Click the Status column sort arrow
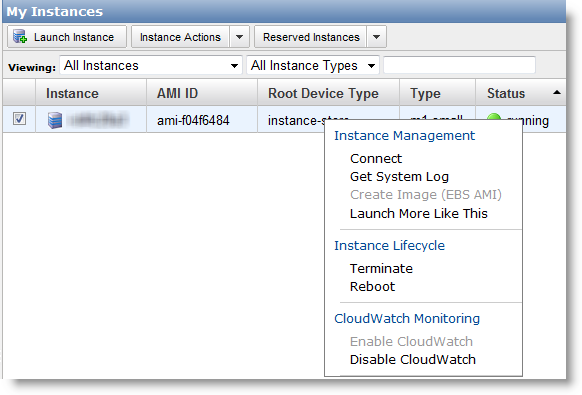Image resolution: width=582 pixels, height=395 pixels. click(556, 92)
